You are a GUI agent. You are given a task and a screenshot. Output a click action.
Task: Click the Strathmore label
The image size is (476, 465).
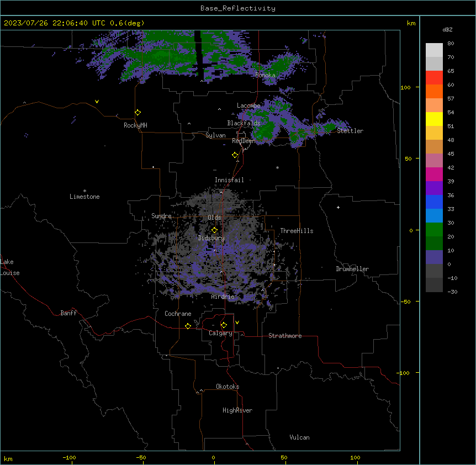tap(285, 336)
